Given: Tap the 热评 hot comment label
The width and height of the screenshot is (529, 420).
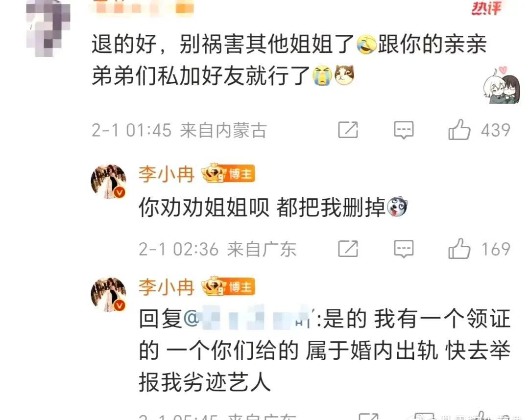Looking at the screenshot, I should (486, 8).
